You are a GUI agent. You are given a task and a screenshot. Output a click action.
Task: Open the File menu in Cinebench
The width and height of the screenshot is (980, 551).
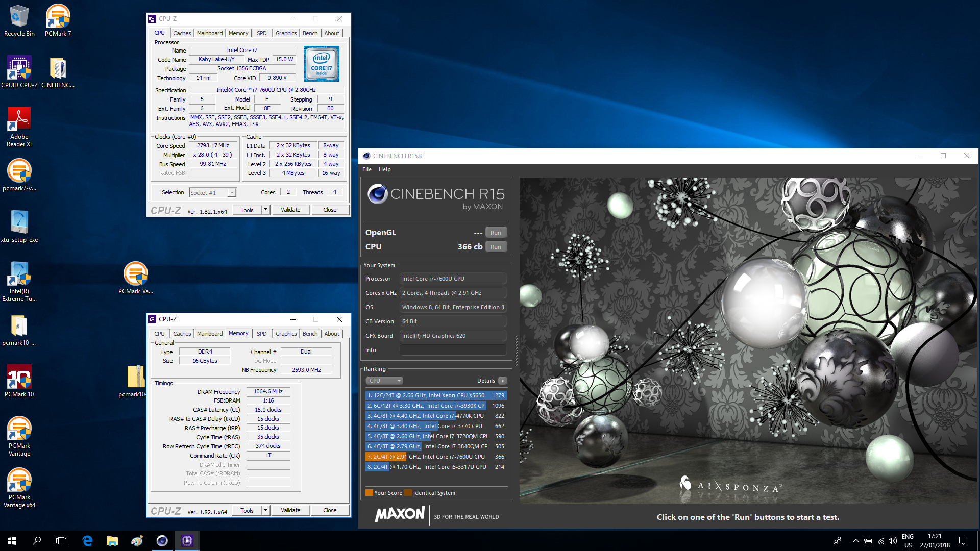tap(367, 169)
